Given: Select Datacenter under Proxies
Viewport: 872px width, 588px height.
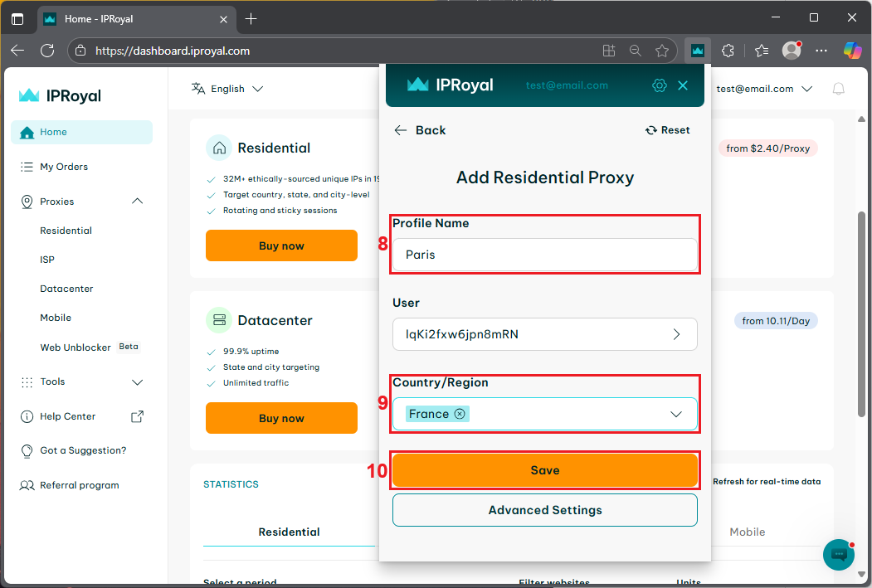Looking at the screenshot, I should tap(66, 289).
